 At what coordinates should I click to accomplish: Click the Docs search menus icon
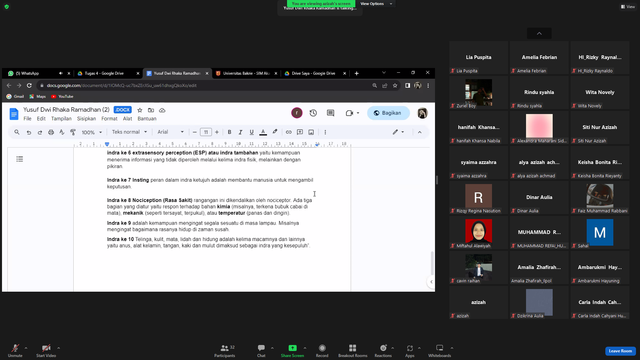pos(17,132)
